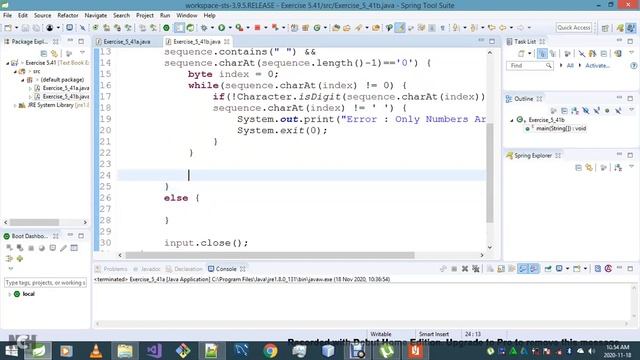Click the File Explorer icon in taskbar

pyautogui.click(x=125, y=351)
